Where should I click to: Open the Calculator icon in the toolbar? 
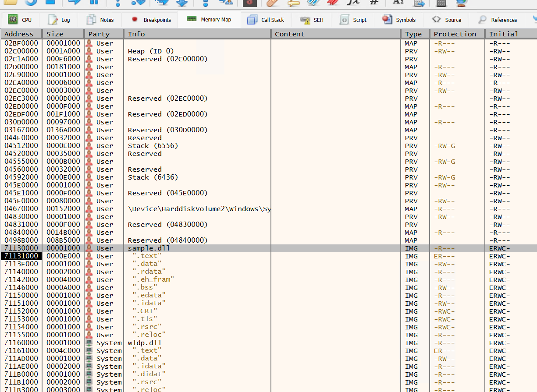[441, 4]
